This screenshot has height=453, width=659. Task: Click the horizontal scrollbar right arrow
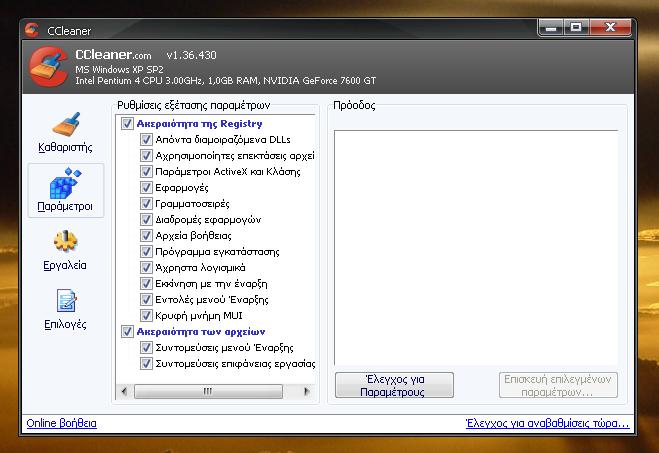(307, 391)
